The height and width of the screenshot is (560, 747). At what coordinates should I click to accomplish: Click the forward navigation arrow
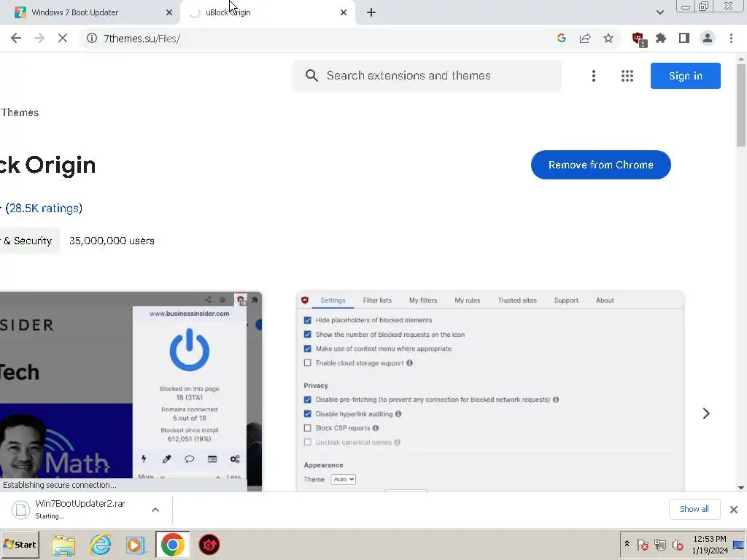tap(39, 38)
